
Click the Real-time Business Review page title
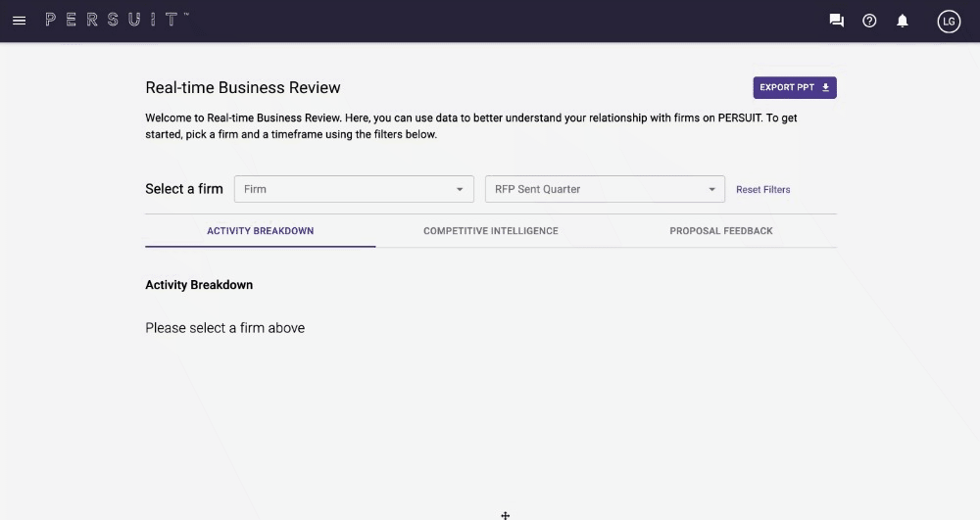click(x=243, y=87)
